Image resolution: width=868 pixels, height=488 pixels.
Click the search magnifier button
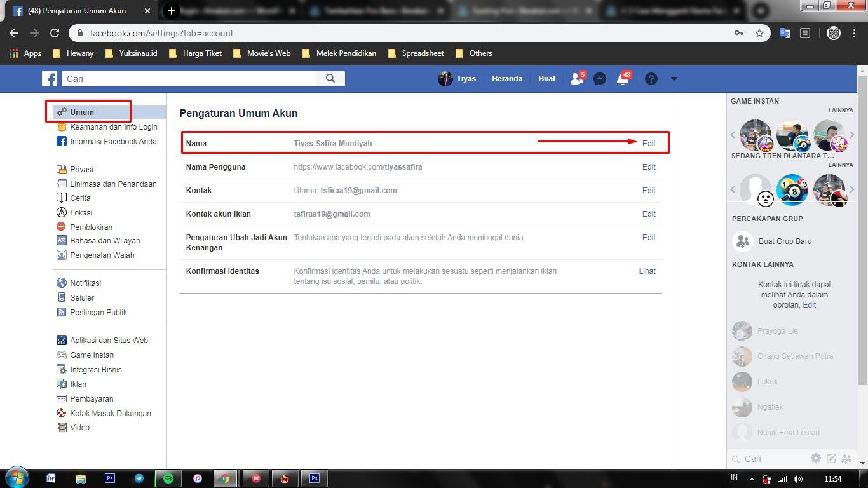[x=330, y=79]
